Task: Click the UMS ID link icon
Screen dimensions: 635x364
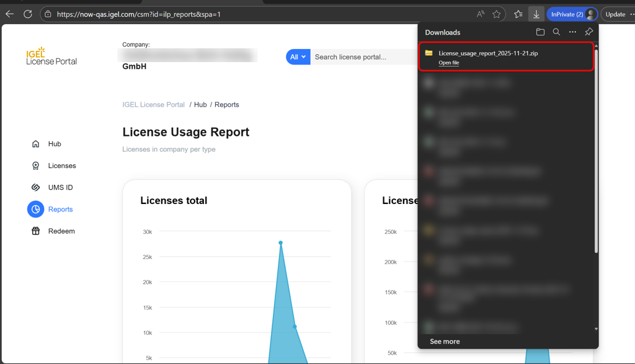Action: [x=35, y=187]
